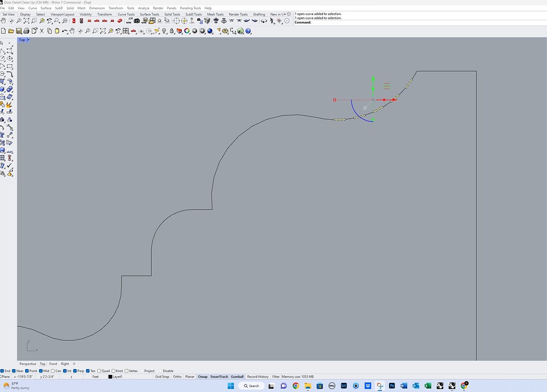The image size is (547, 392).
Task: Save the model with the Save icon
Action: (18, 31)
